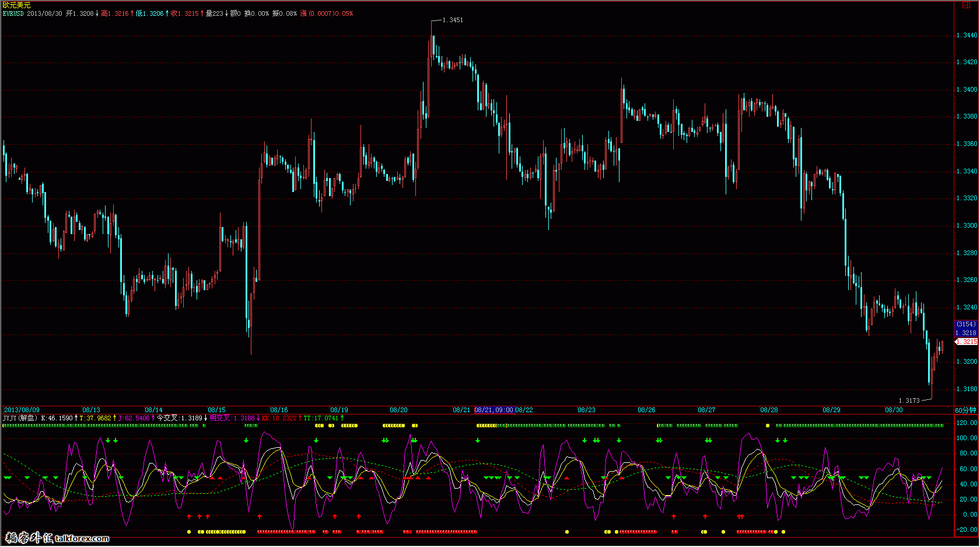Screen dimensions: 980x547
Task: Click the blue (3154) 1.3218 price box
Action: click(x=965, y=328)
